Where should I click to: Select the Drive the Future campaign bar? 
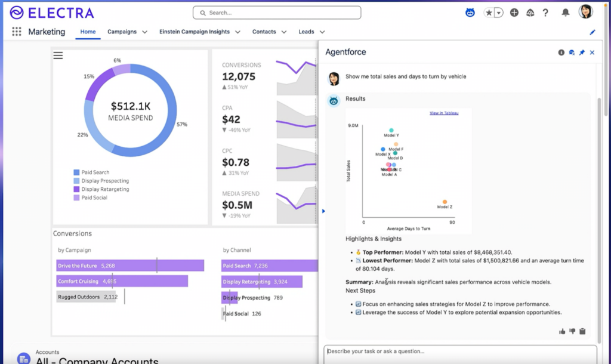130,266
